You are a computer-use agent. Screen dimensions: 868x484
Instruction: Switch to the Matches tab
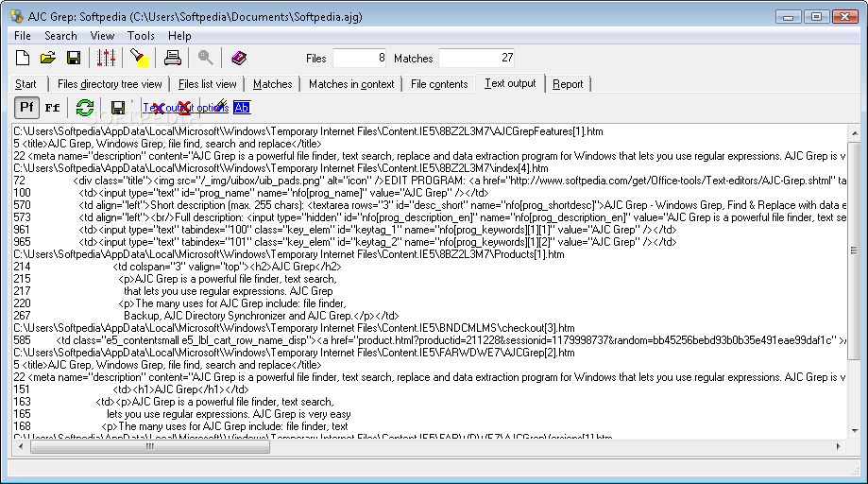272,84
